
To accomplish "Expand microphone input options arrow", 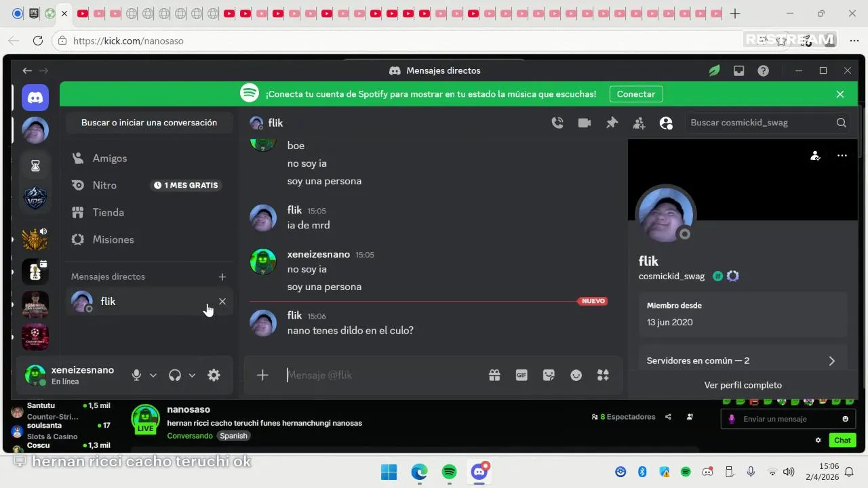I will point(153,375).
